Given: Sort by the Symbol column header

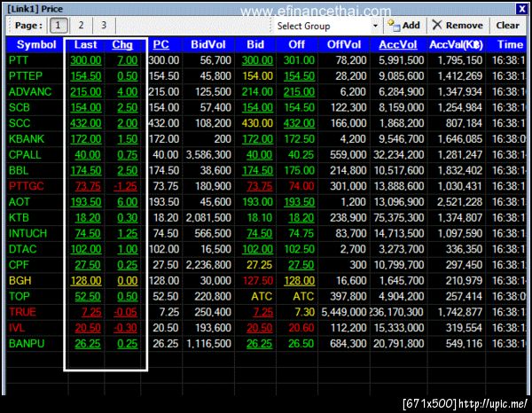Looking at the screenshot, I should pos(36,45).
